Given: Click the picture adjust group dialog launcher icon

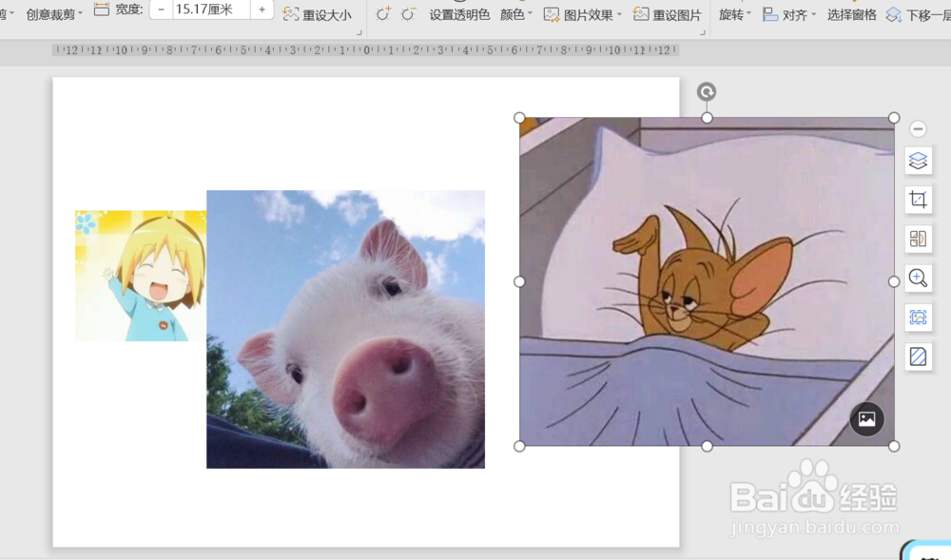Looking at the screenshot, I should click(x=703, y=32).
